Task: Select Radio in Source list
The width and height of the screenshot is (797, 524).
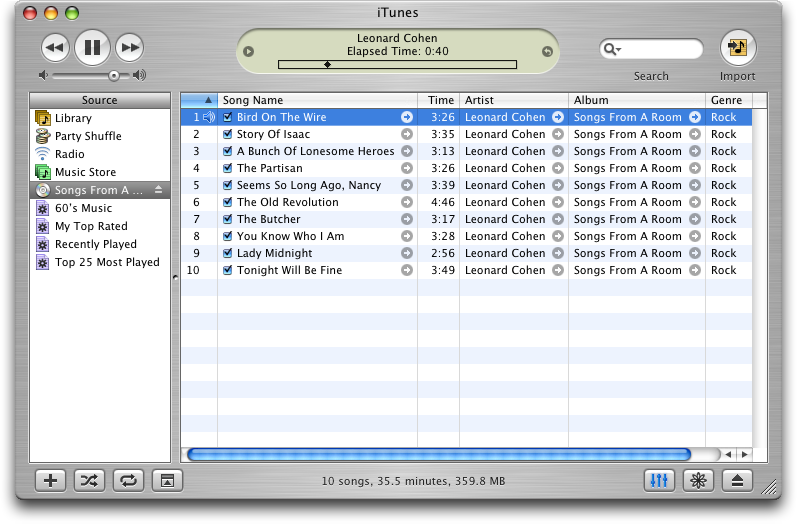Action: [100, 154]
